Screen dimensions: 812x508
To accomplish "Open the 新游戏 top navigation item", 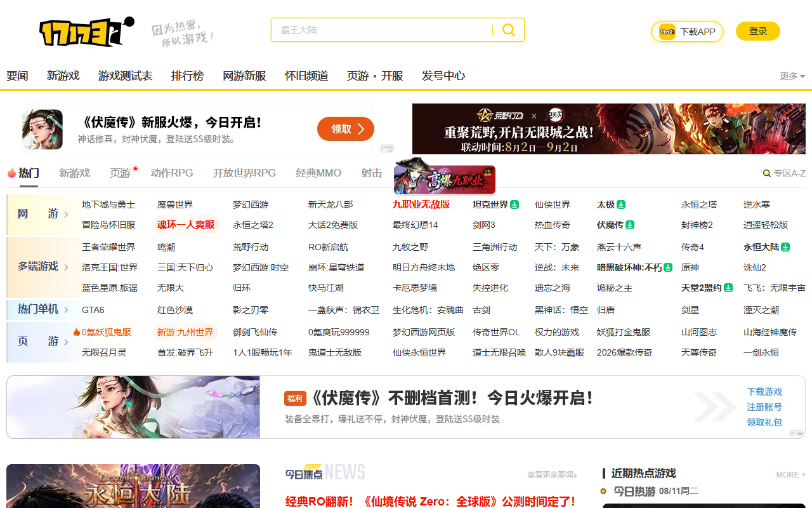I will pyautogui.click(x=63, y=76).
